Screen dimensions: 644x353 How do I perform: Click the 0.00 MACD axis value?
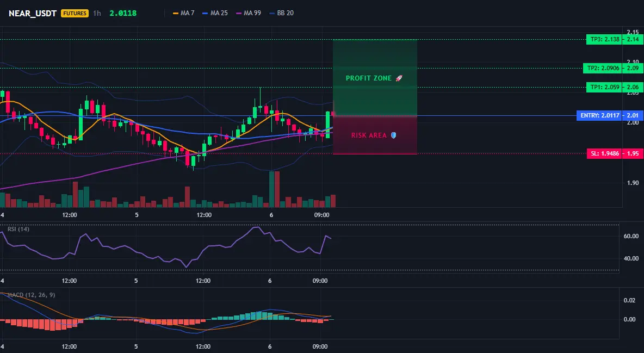[x=630, y=319]
